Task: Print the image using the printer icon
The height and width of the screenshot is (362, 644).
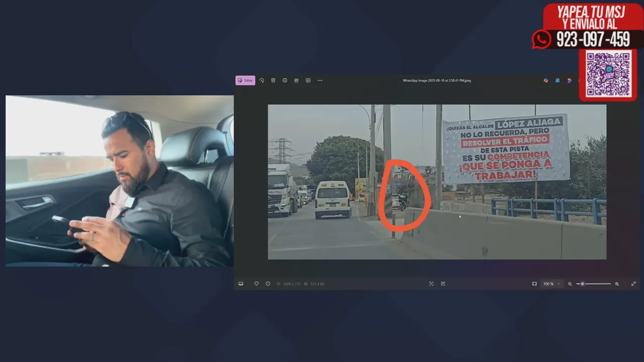Action: [285, 80]
